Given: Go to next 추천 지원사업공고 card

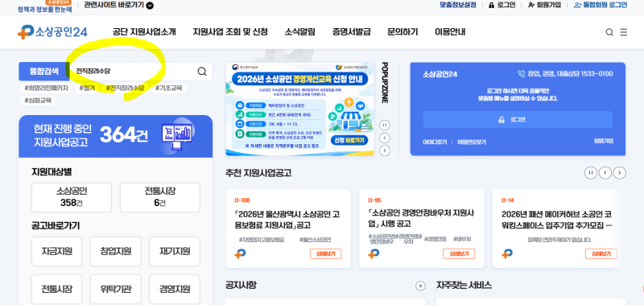Looking at the screenshot, I should pos(620,173).
